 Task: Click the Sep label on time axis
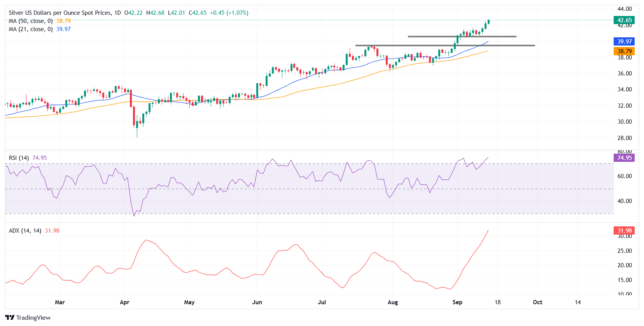click(x=457, y=302)
